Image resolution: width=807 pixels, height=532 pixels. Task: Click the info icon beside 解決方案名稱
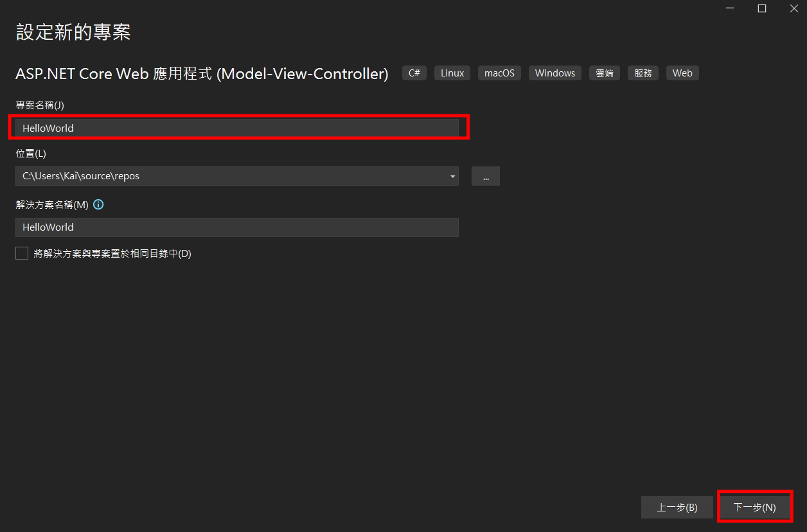(98, 205)
